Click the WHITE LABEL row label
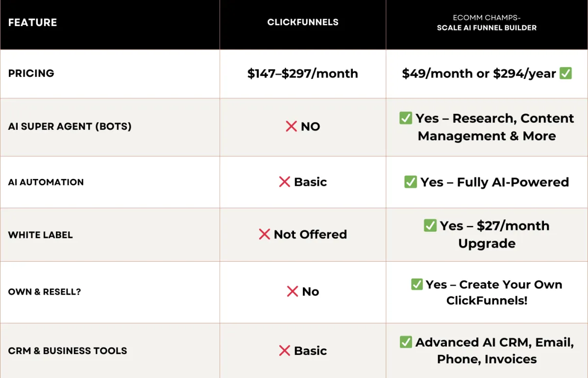The width and height of the screenshot is (588, 378). [41, 235]
